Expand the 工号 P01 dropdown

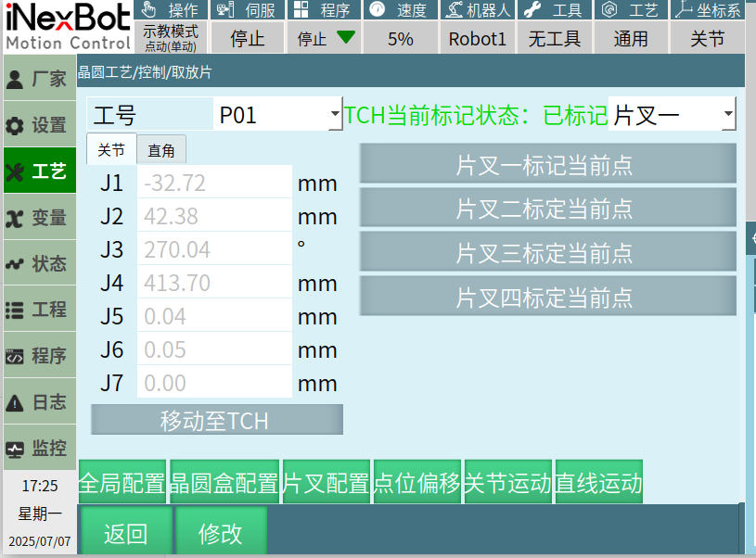pos(335,115)
